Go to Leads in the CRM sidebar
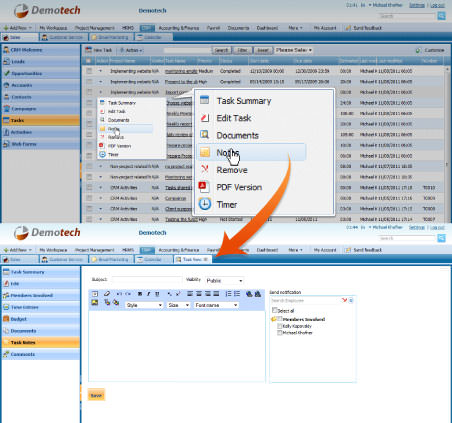 tap(41, 62)
